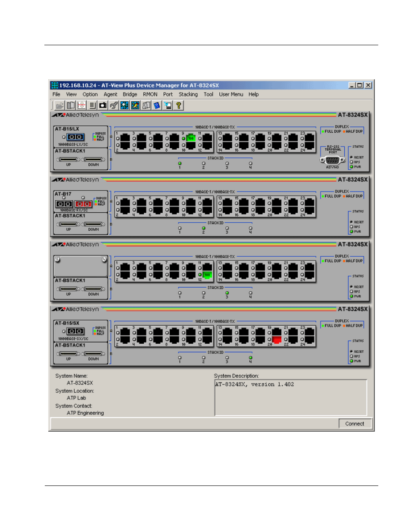411x532 pixels.
Task: Click the Connect button
Action: click(355, 424)
